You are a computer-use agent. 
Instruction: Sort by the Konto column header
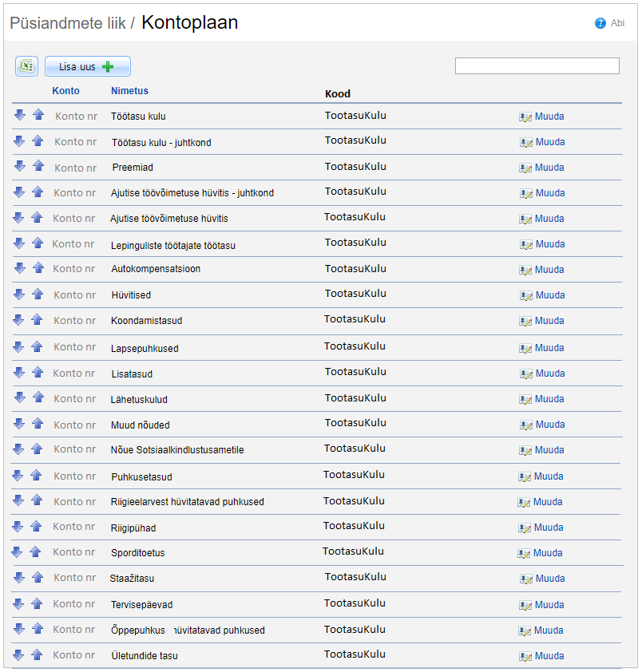[65, 91]
